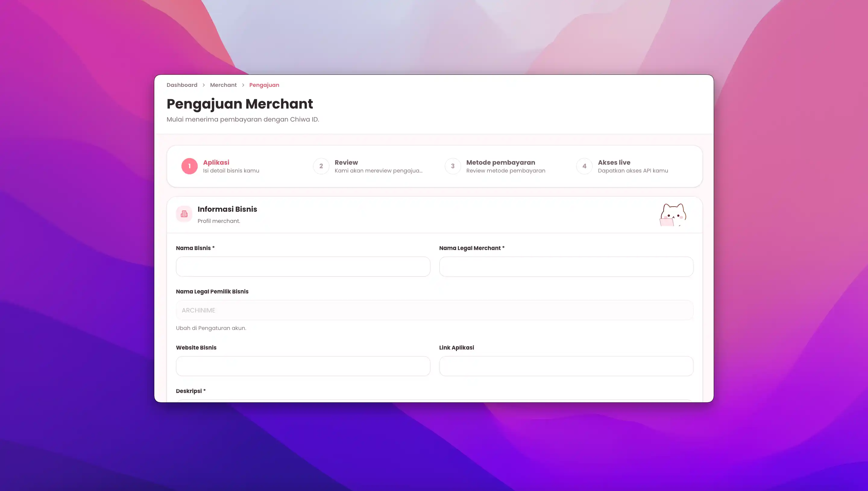The width and height of the screenshot is (868, 491).
Task: Click the 'Ubah di Pengaturan akun.' hint text
Action: tap(211, 328)
